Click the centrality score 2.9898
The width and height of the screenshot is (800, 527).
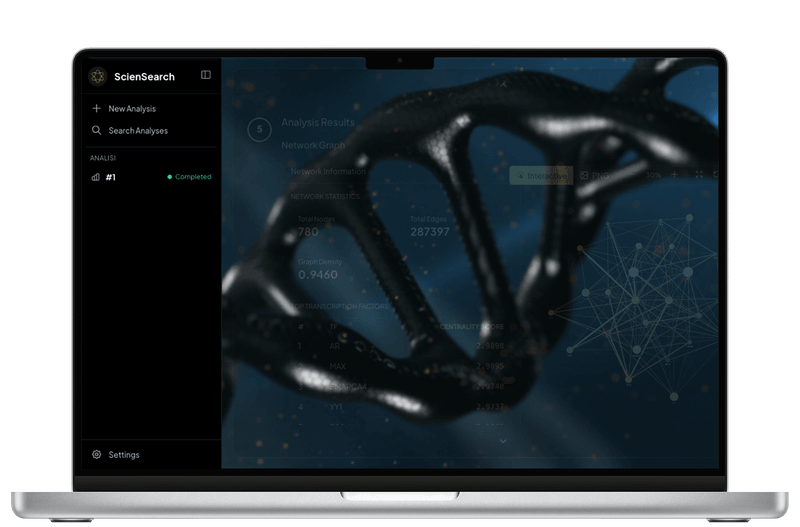pos(490,346)
